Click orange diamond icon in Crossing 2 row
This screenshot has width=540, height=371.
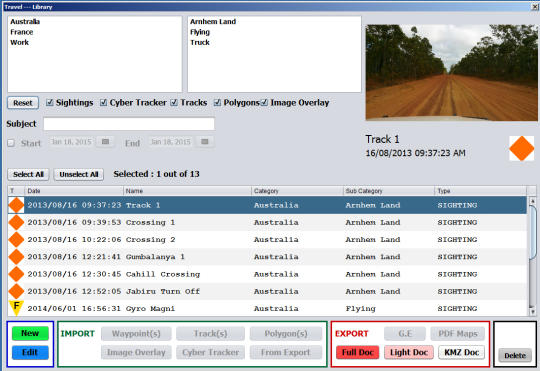coord(16,239)
